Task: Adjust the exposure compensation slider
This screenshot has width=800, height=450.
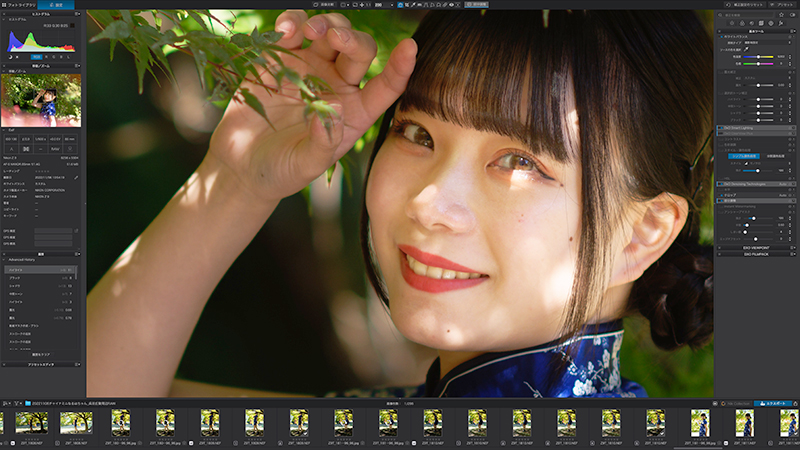Action: click(758, 85)
